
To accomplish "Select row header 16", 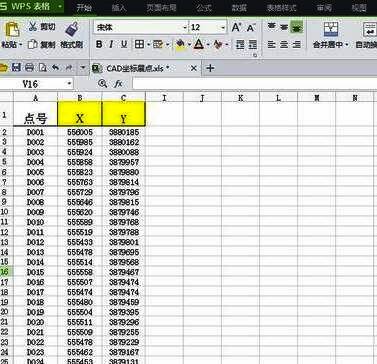I will [x=5, y=272].
